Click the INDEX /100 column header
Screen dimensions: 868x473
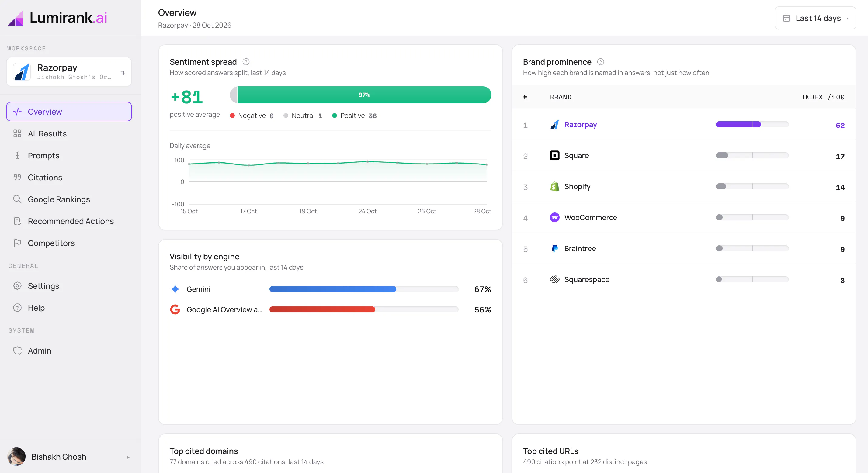point(823,97)
